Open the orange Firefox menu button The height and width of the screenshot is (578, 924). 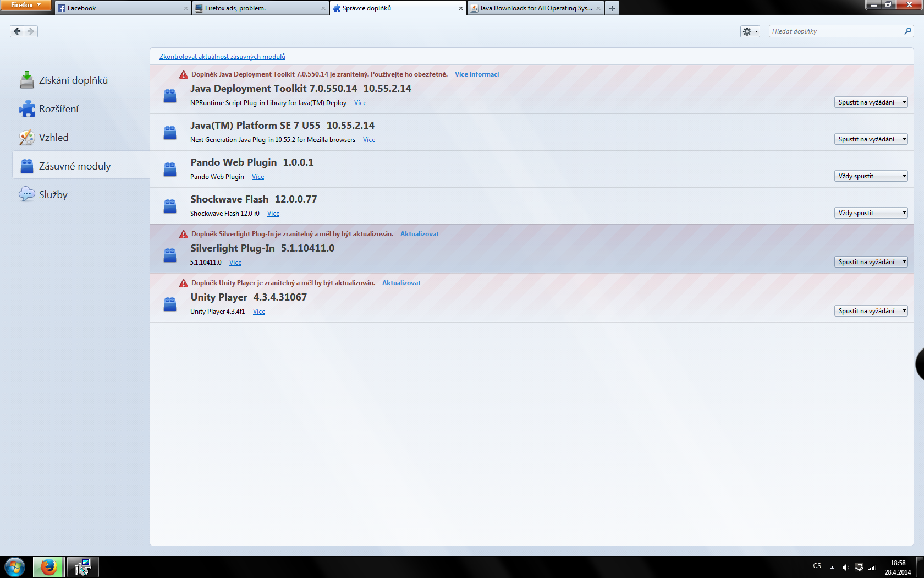[26, 5]
